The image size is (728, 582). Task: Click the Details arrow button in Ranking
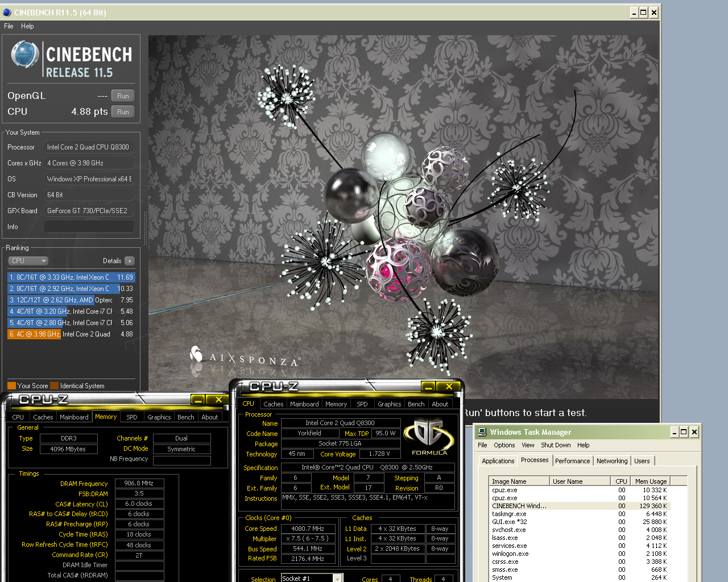130,261
